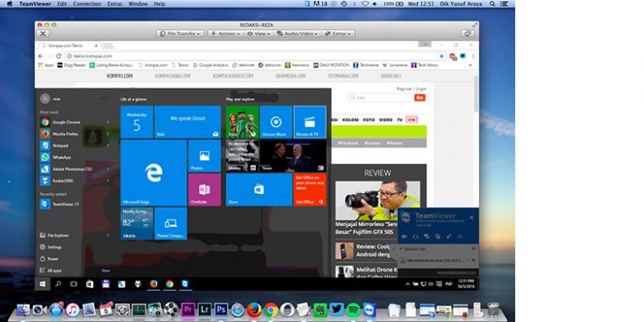Bookmark page with star icon in address bar
Viewport: 644px width, 322px height.
(x=442, y=56)
